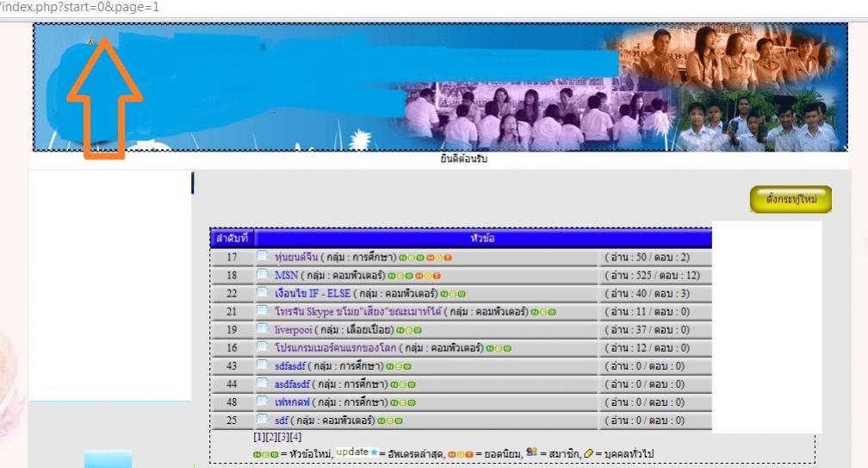Viewport: 868px width, 468px height.
Task: Click green NEW badge on liverpooi row
Action: pyautogui.click(x=409, y=330)
